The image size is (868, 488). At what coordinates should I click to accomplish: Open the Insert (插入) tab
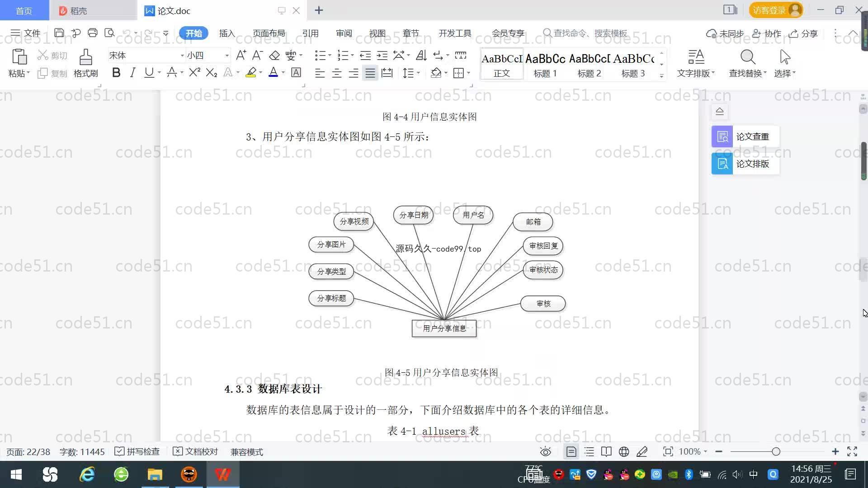[x=227, y=33]
